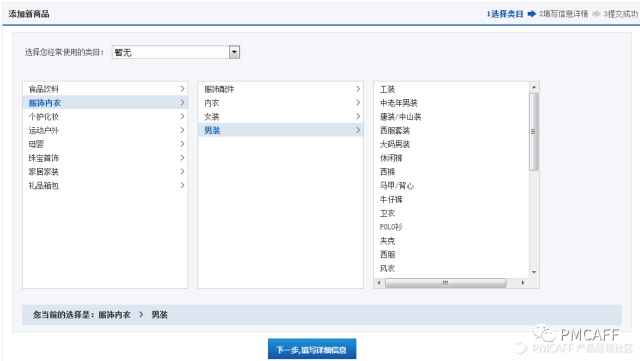Click the vertical scrollbar down arrow
The width and height of the screenshot is (640, 361).
click(534, 272)
